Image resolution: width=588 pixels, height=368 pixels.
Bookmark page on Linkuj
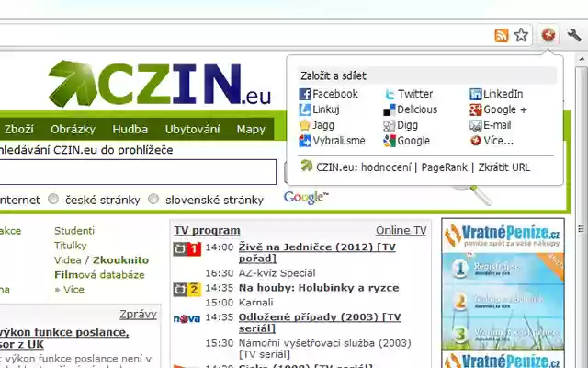pos(319,109)
